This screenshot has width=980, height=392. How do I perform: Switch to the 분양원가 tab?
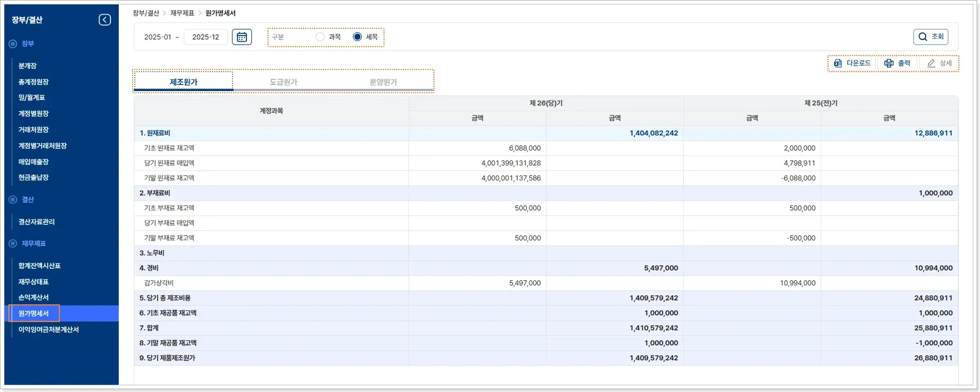pyautogui.click(x=383, y=82)
